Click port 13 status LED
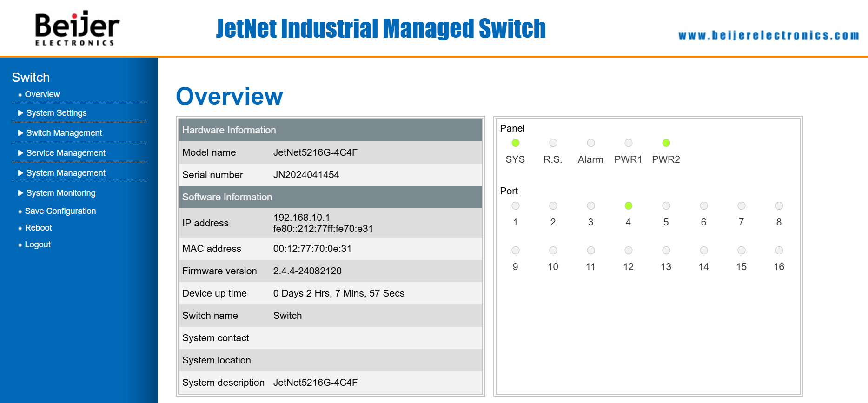Image resolution: width=868 pixels, height=403 pixels. (666, 251)
